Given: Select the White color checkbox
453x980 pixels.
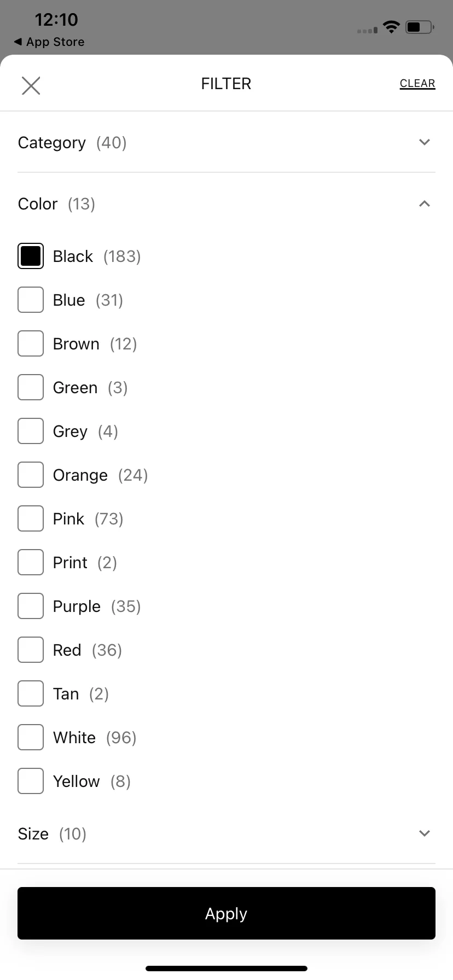Looking at the screenshot, I should coord(31,737).
